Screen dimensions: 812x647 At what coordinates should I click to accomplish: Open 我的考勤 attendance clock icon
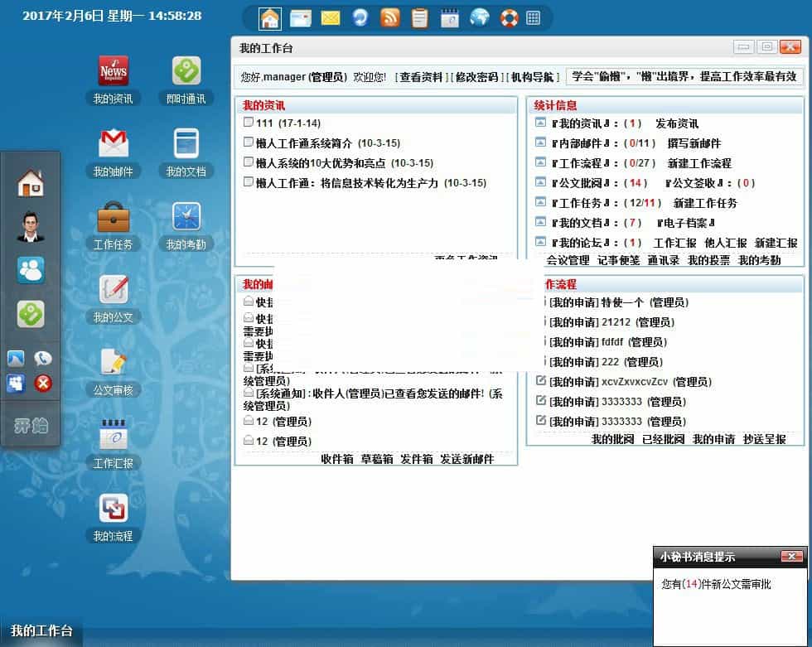[x=186, y=218]
